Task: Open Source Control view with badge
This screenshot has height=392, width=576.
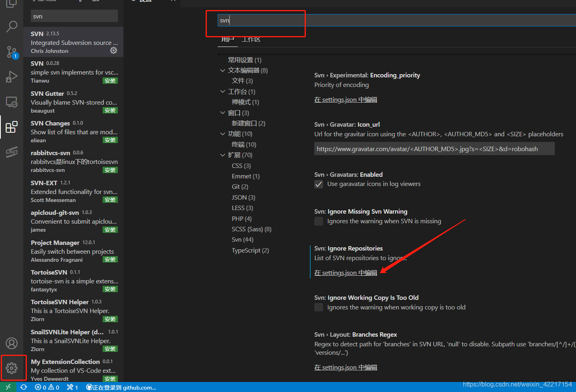Action: point(12,52)
